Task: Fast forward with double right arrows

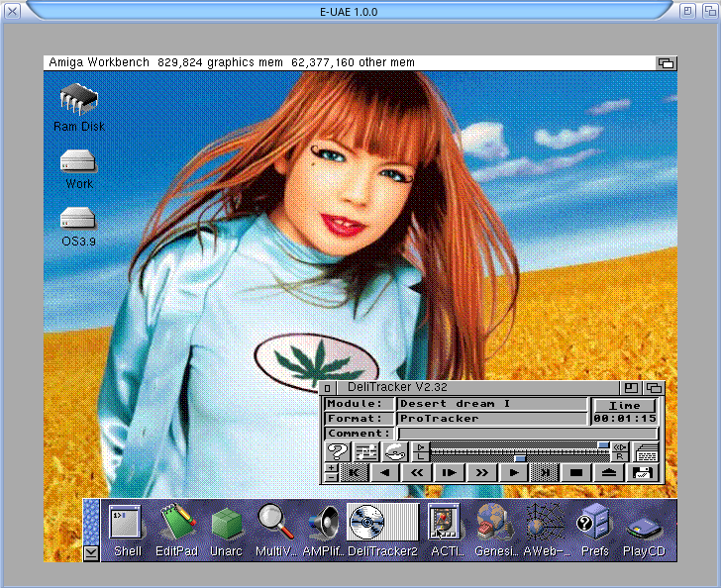Action: tap(481, 472)
